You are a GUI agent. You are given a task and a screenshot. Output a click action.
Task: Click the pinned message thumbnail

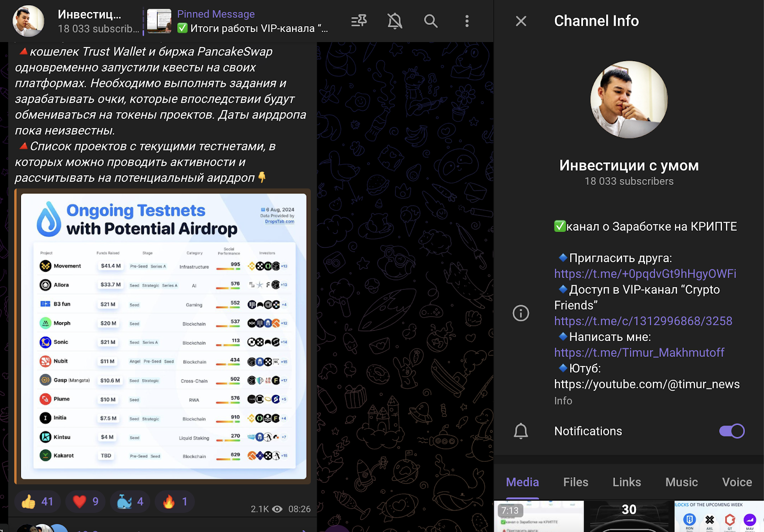(159, 21)
